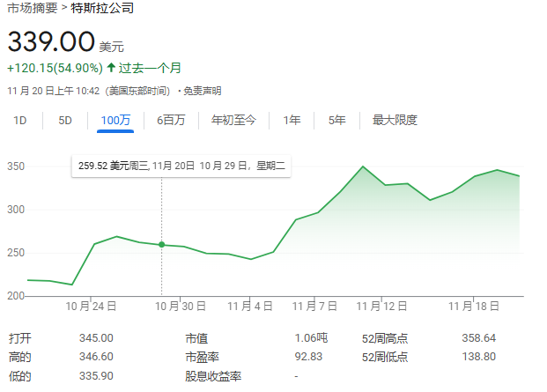Click the 350 y-axis label
Screen dimensions: 547x392
16,166
